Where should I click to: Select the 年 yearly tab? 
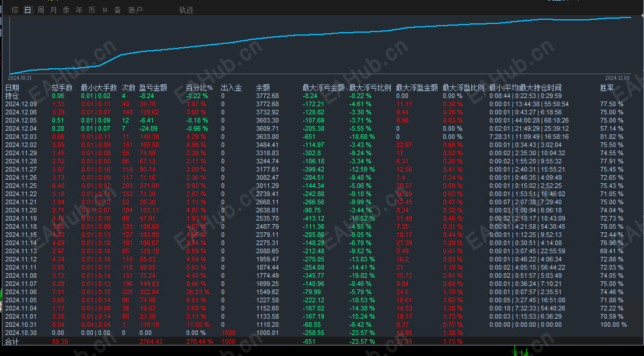[79, 10]
